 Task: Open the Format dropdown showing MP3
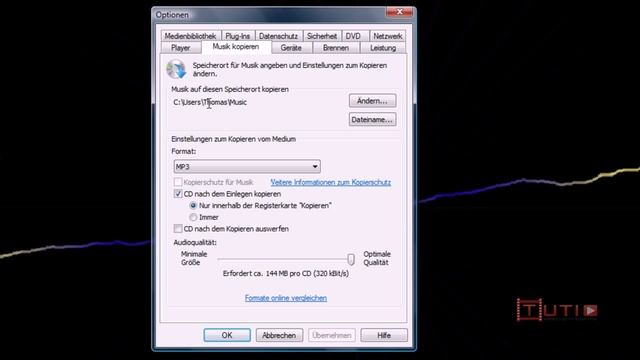pyautogui.click(x=247, y=167)
